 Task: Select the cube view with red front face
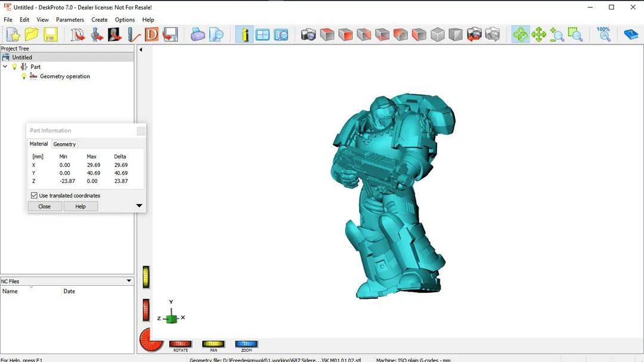(345, 35)
